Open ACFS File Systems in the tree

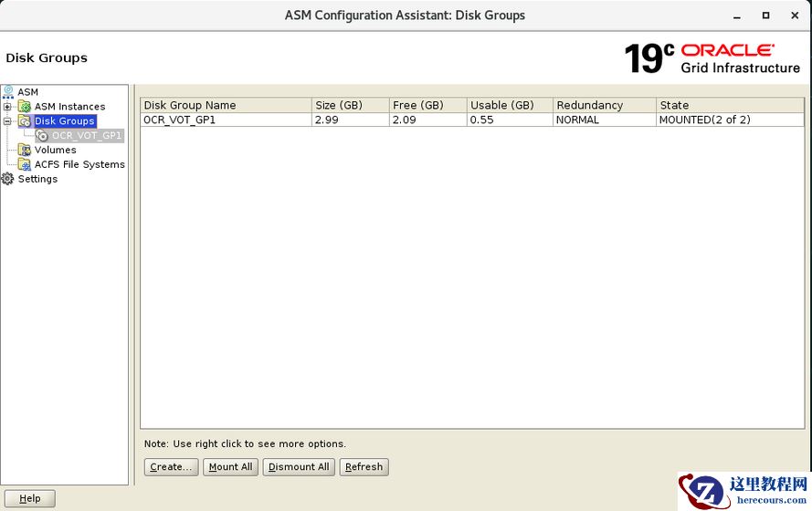(x=79, y=164)
